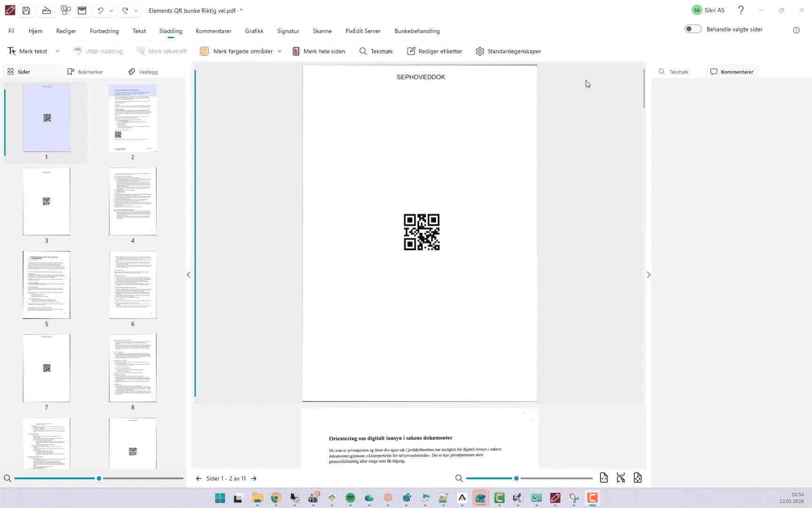Expand the Merk fargede områder dropdown arrow
The image size is (812, 508).
(280, 51)
